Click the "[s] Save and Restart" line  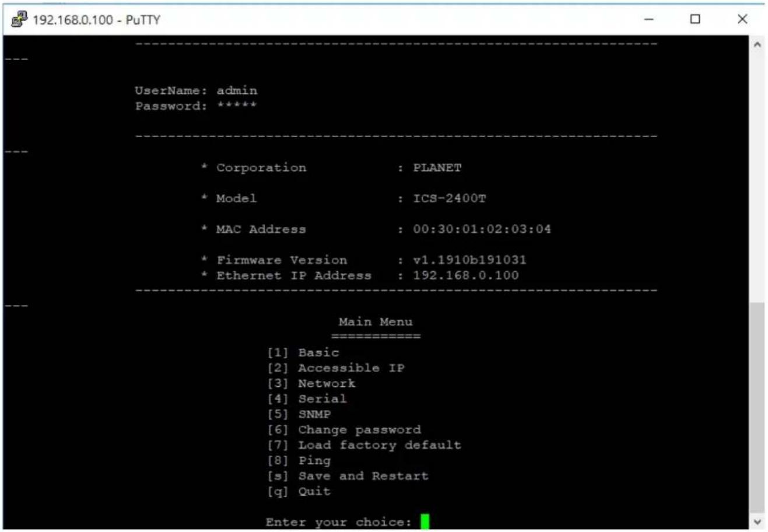(348, 476)
